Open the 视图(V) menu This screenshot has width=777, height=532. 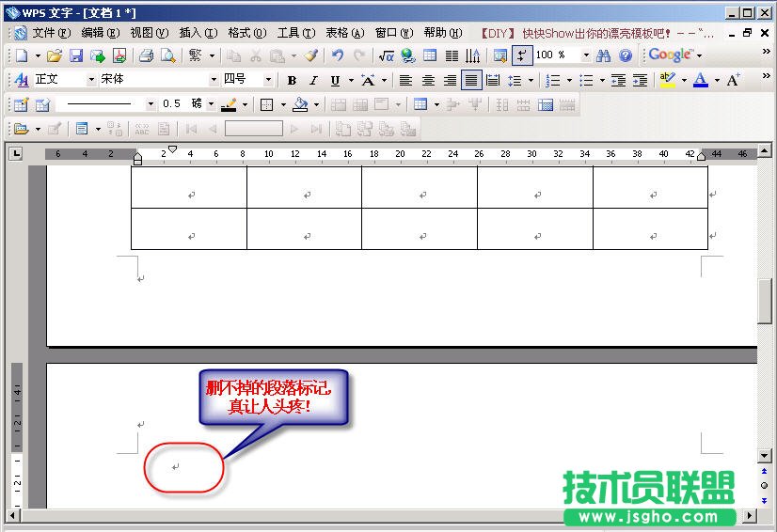click(x=150, y=33)
